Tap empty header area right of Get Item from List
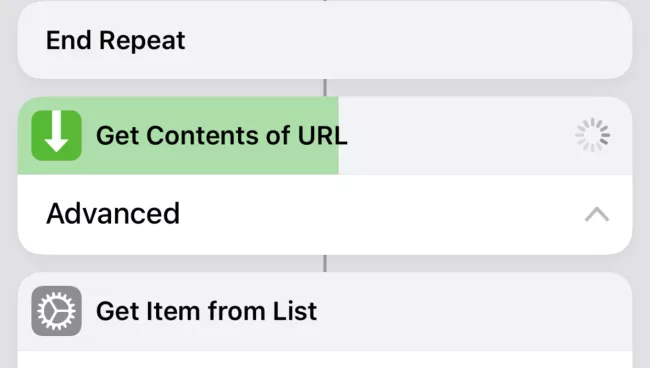 [473, 311]
